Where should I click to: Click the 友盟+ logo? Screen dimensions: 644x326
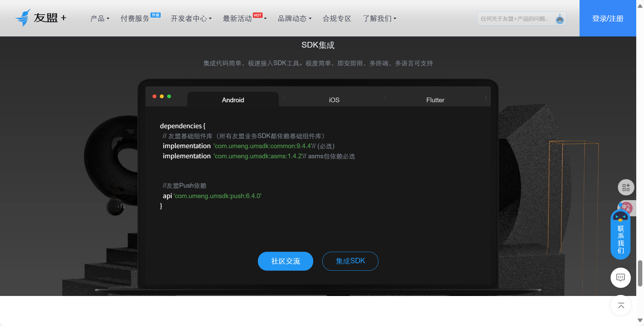tap(41, 18)
